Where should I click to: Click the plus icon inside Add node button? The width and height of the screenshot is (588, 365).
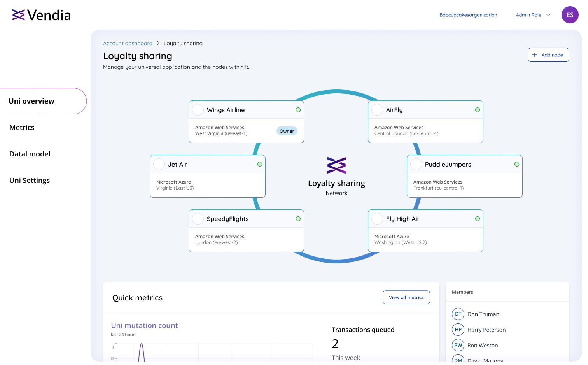(535, 55)
